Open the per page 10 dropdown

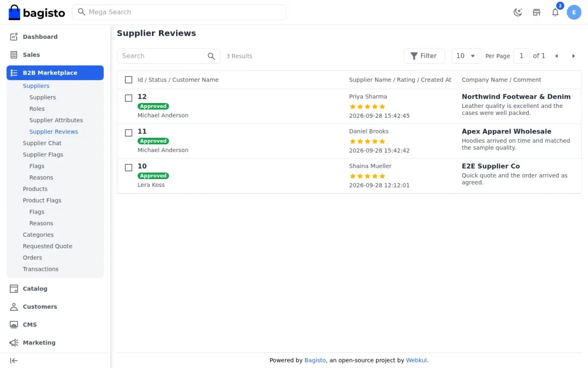click(x=466, y=56)
